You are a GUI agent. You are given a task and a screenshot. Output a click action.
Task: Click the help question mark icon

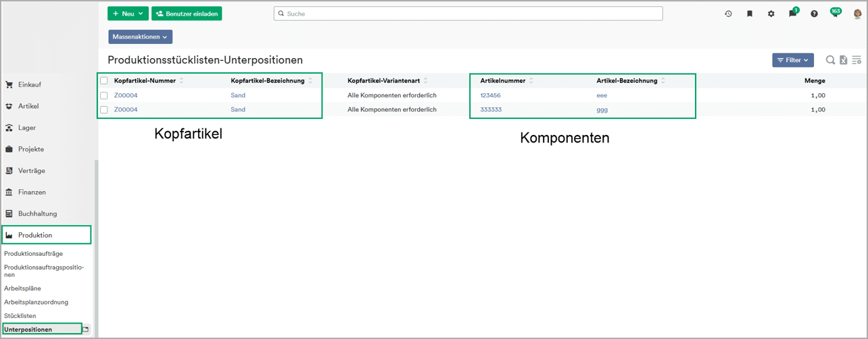click(814, 14)
